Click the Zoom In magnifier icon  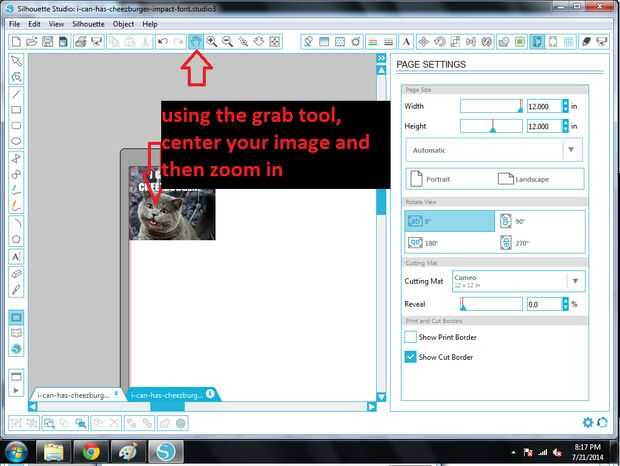(212, 42)
